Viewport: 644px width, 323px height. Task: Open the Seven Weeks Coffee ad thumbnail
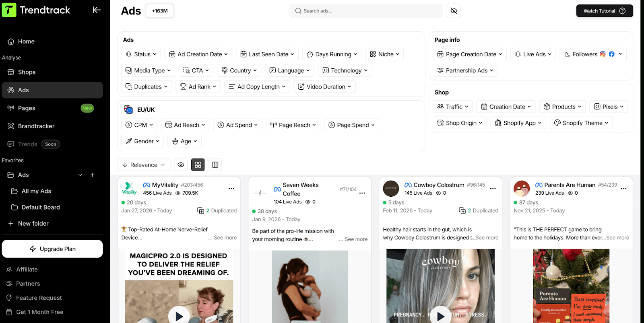pyautogui.click(x=310, y=287)
